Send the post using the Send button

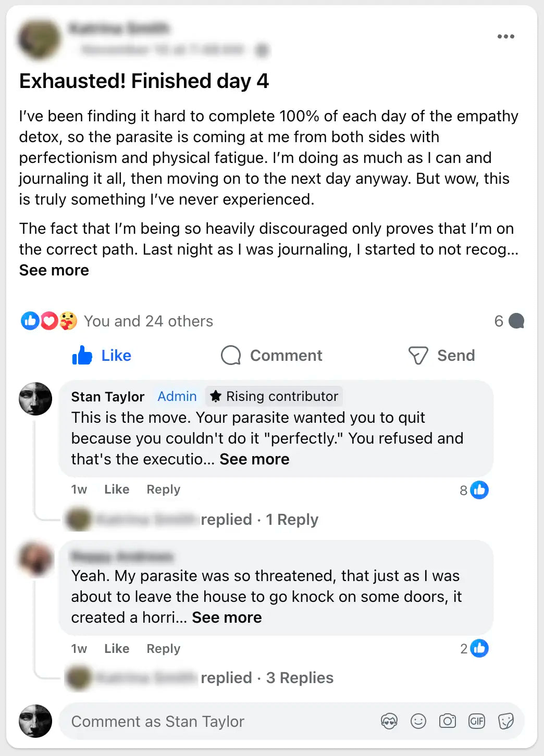pyautogui.click(x=442, y=356)
